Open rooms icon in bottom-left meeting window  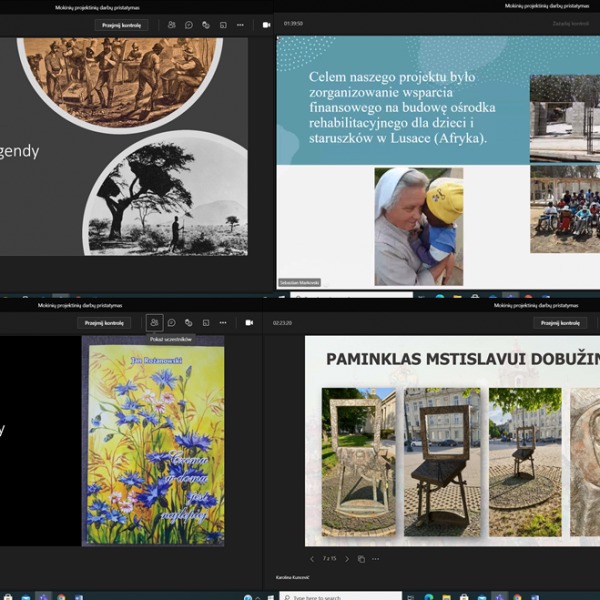pos(206,323)
